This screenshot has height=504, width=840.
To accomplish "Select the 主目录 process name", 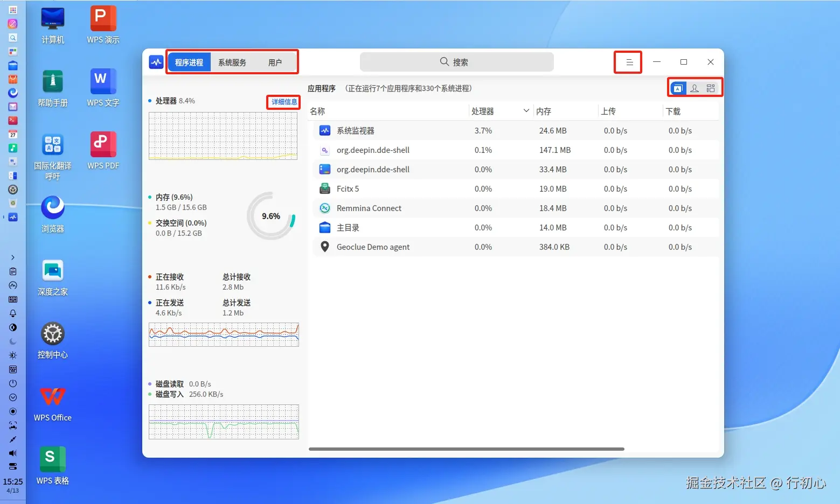I will point(348,228).
